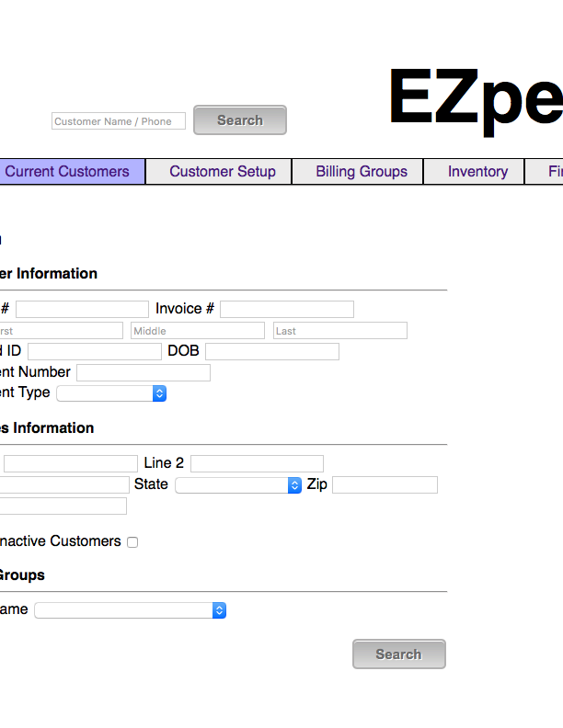Click the DOB input field

[x=272, y=351]
